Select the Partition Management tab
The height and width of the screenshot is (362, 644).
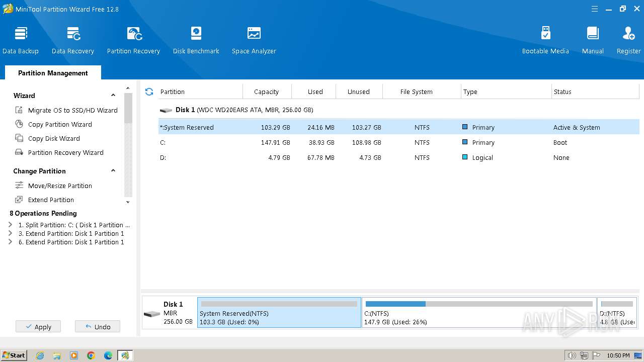53,73
